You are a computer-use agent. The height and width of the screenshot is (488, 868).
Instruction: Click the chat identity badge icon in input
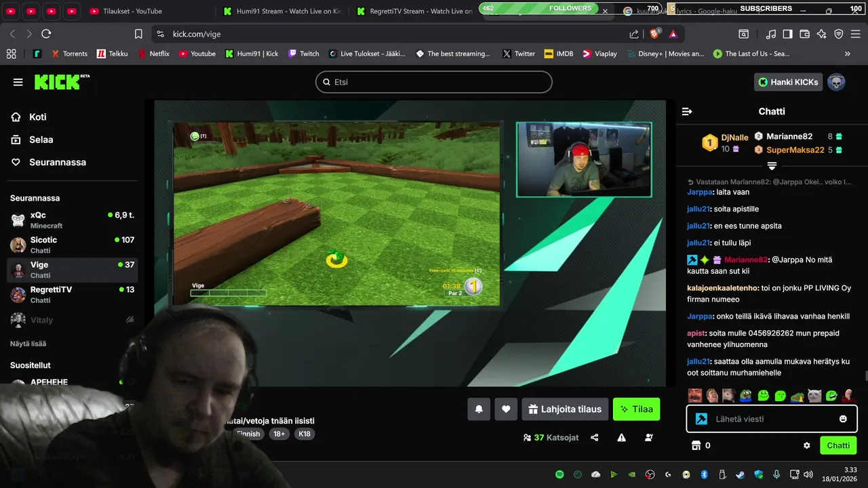coord(702,419)
